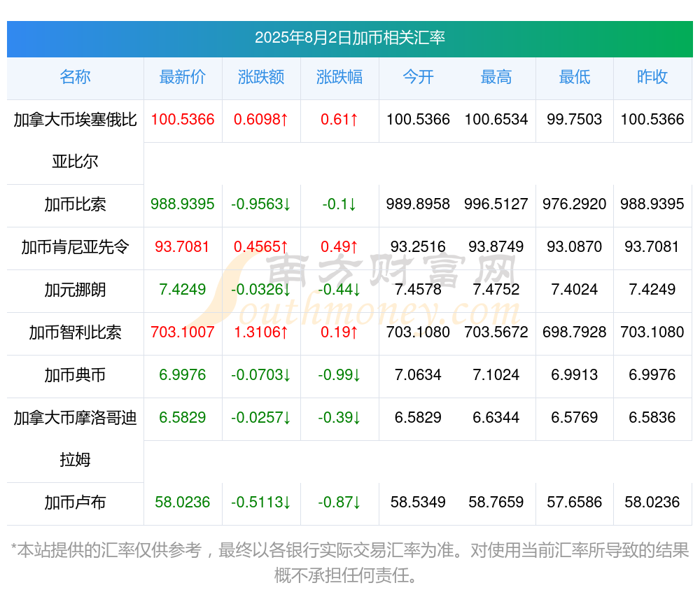Image resolution: width=700 pixels, height=597 pixels.
Task: Click the row name 加币典币
Action: pyautogui.click(x=75, y=375)
